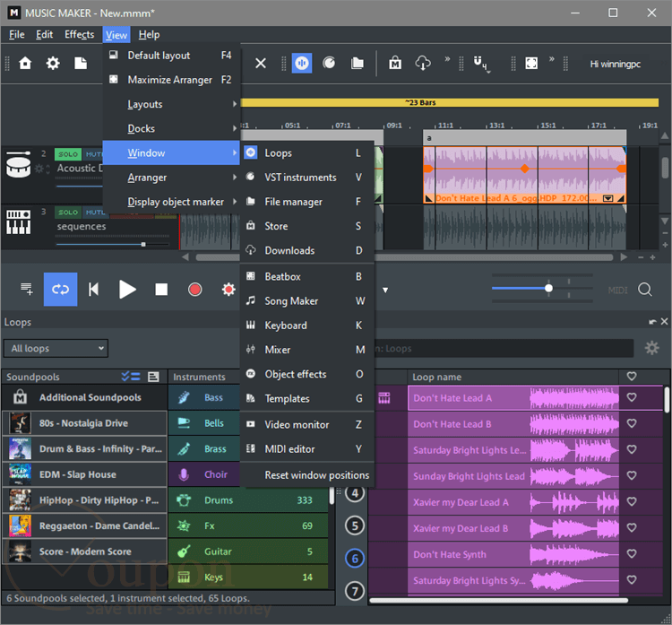Open the Effects menu

click(x=79, y=35)
